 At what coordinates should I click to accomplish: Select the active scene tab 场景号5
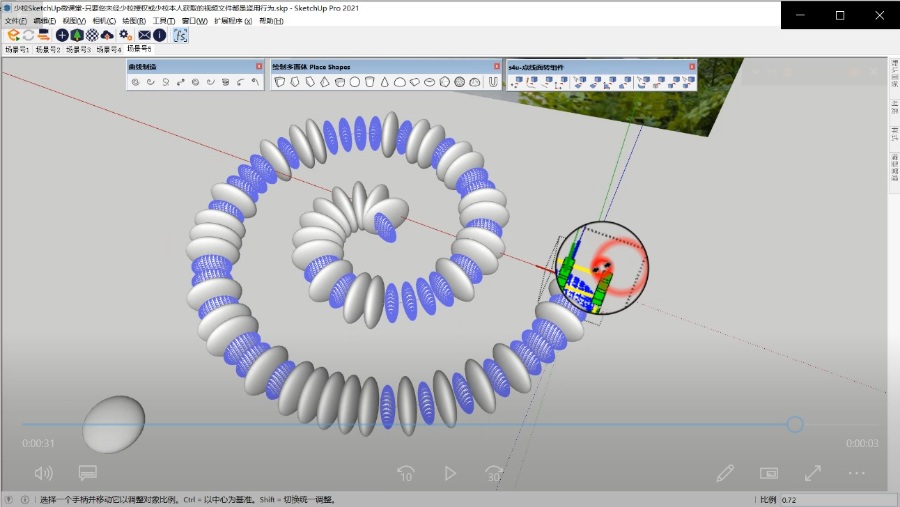tap(139, 49)
